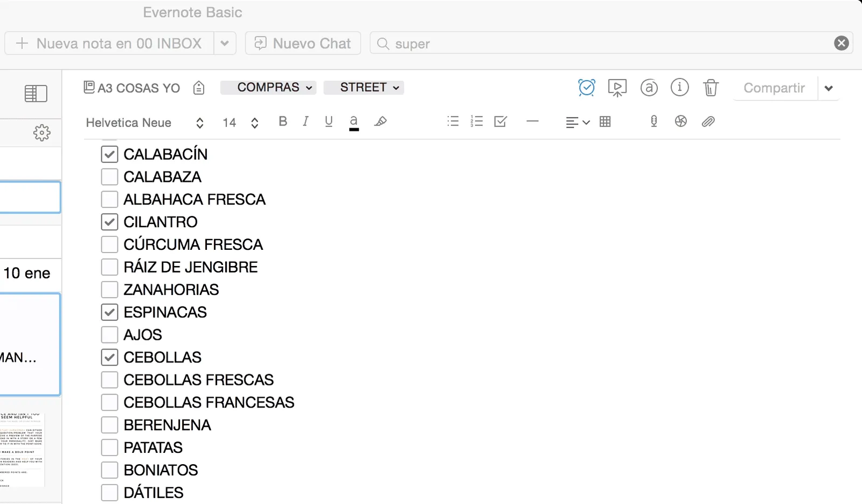This screenshot has height=504, width=862.
Task: Start presentation mode icon
Action: point(617,88)
